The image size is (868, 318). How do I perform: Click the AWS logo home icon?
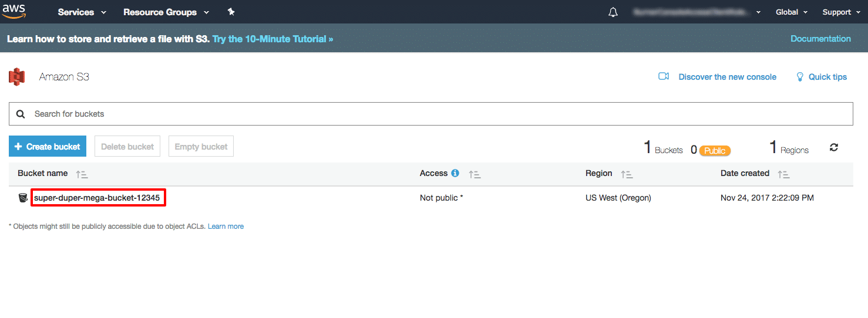(x=14, y=12)
